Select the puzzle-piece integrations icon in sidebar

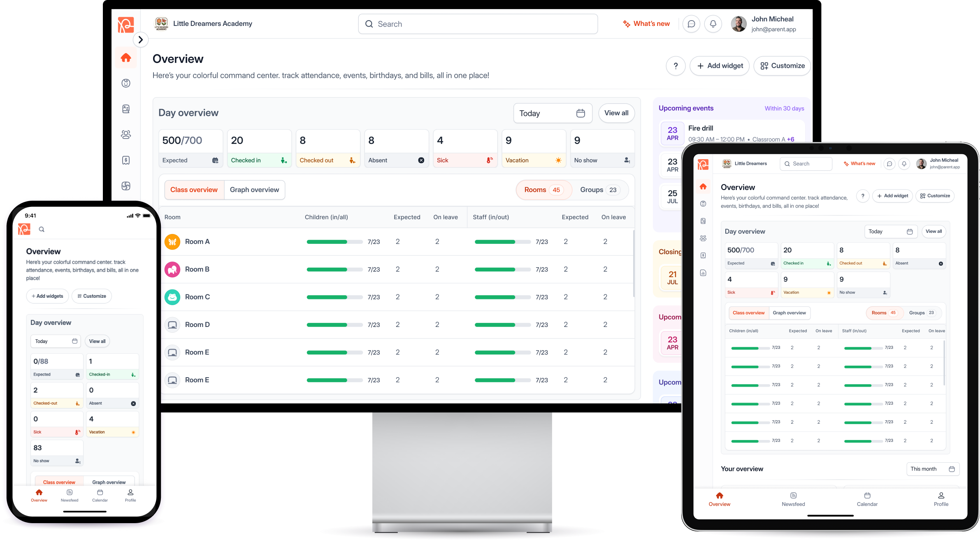point(126,186)
